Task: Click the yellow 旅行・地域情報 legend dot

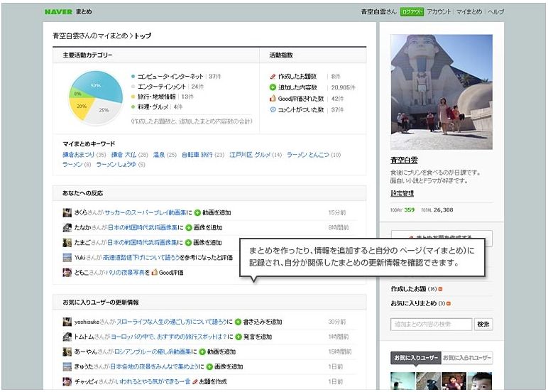Action: tap(133, 97)
